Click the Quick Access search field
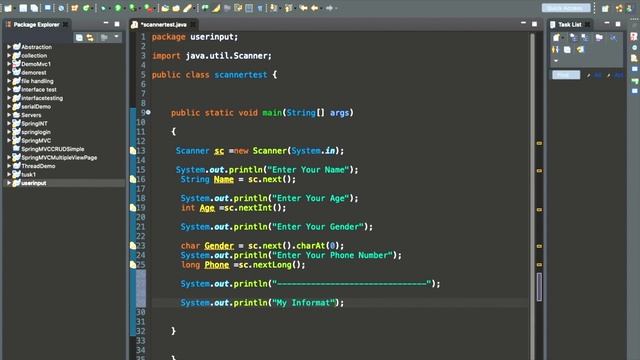 click(x=566, y=8)
